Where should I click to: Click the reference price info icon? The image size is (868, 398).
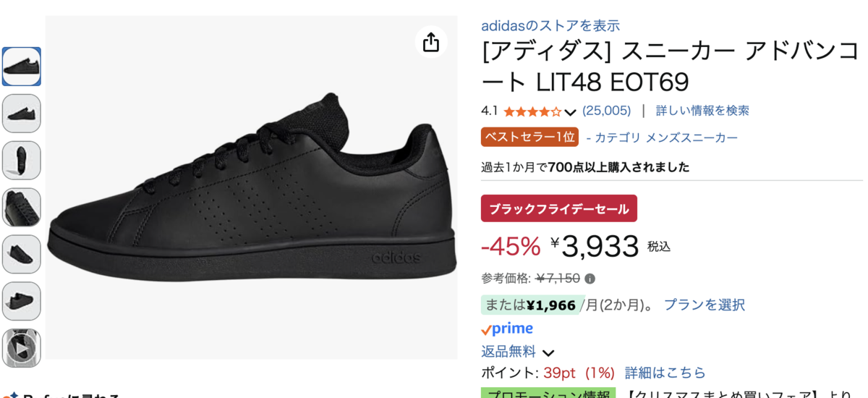pos(590,279)
